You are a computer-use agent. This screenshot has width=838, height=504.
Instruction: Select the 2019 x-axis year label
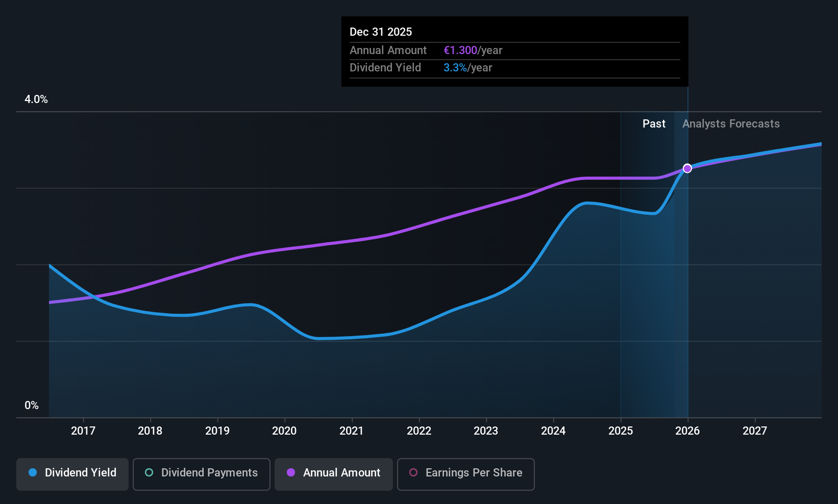click(x=217, y=431)
